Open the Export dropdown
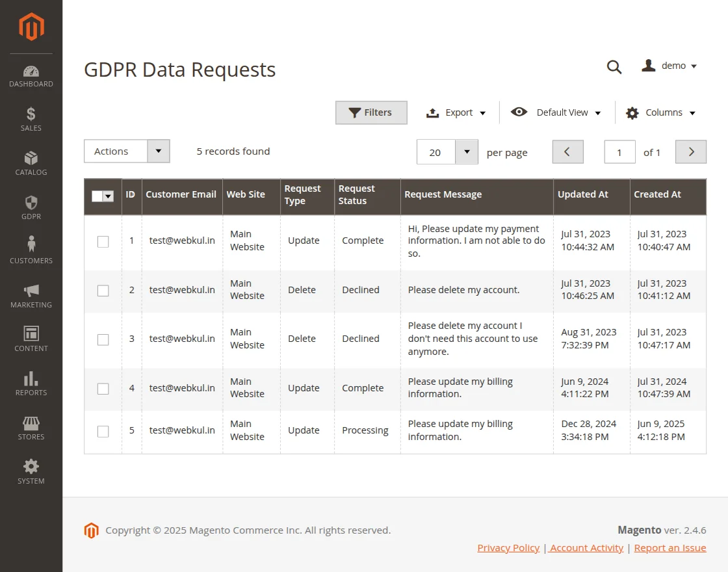 tap(456, 112)
